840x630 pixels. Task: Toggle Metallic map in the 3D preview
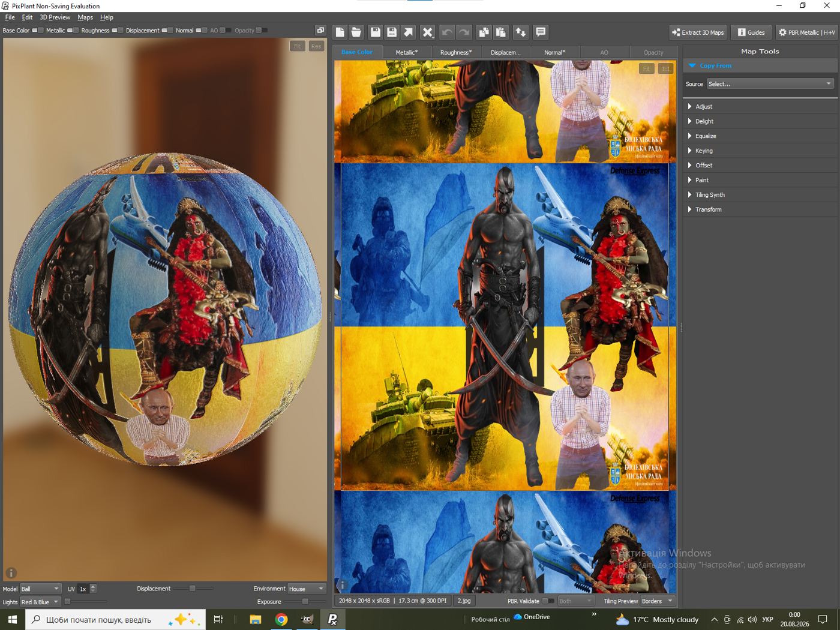tap(73, 31)
